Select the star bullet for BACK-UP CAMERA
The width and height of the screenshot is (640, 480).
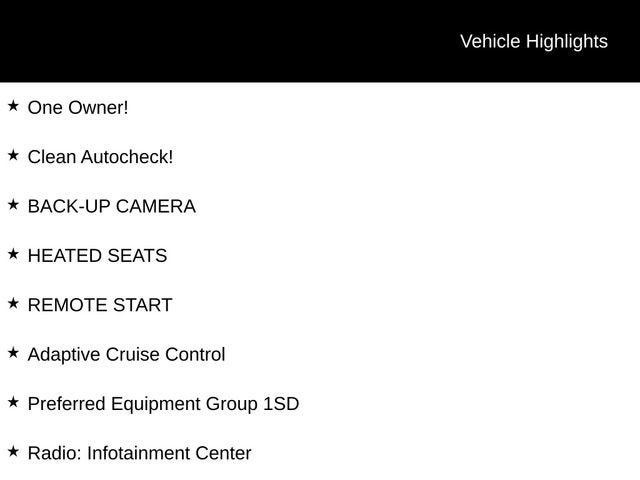point(13,204)
